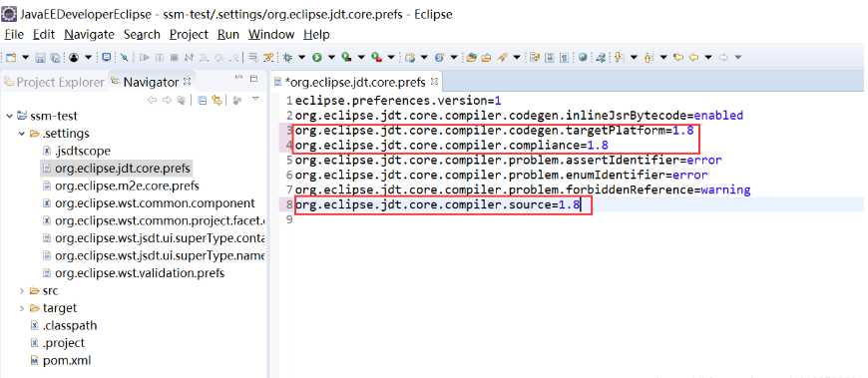Minimize the Navigator panel
Image resolution: width=868 pixels, height=378 pixels.
pos(238,77)
